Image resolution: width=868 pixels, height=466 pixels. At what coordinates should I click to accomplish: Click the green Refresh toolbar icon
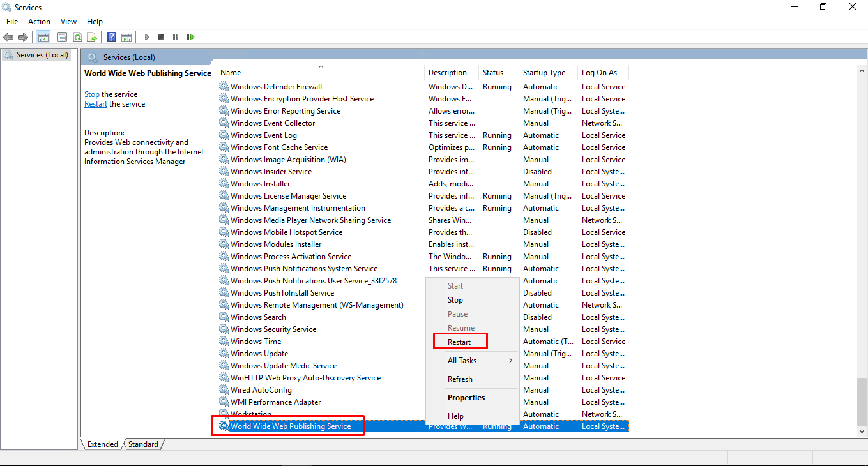(x=77, y=38)
